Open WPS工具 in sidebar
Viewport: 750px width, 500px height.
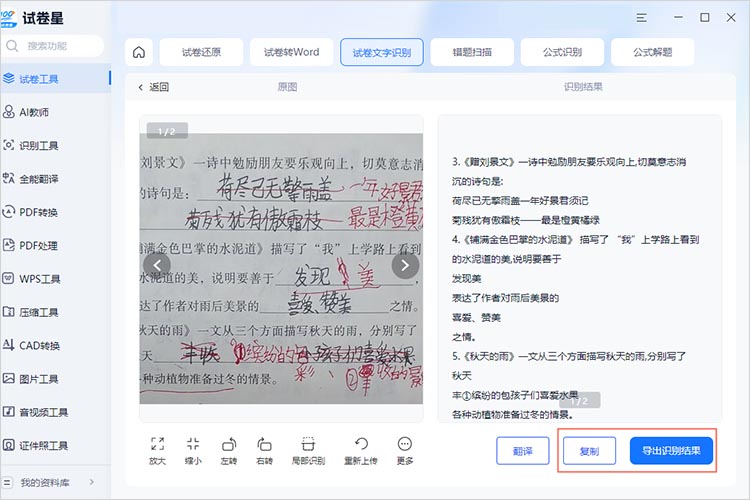click(55, 279)
